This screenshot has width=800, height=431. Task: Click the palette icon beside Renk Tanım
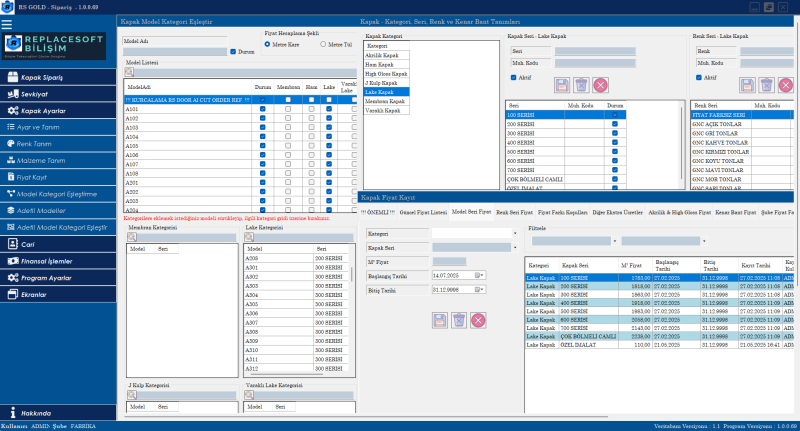tap(11, 144)
